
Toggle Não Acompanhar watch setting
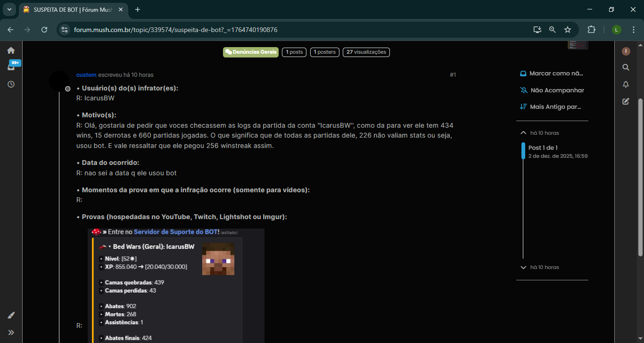(552, 90)
